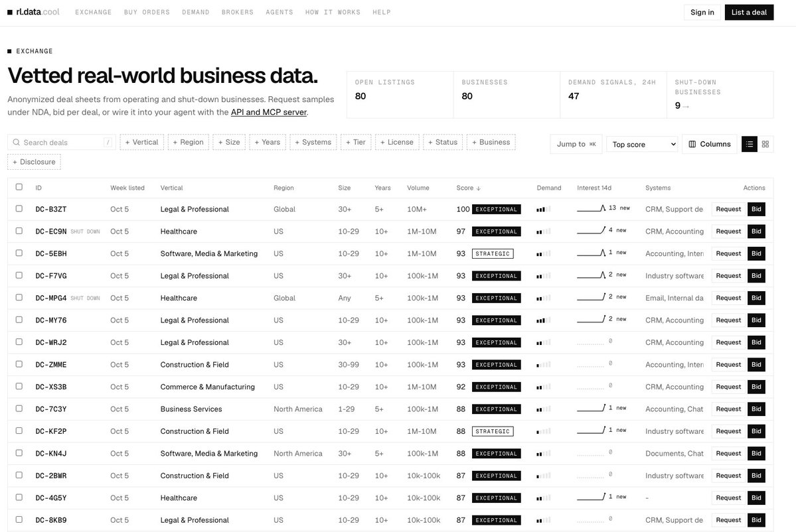Click the interest sparkline for DC-EC9N

[591, 231]
